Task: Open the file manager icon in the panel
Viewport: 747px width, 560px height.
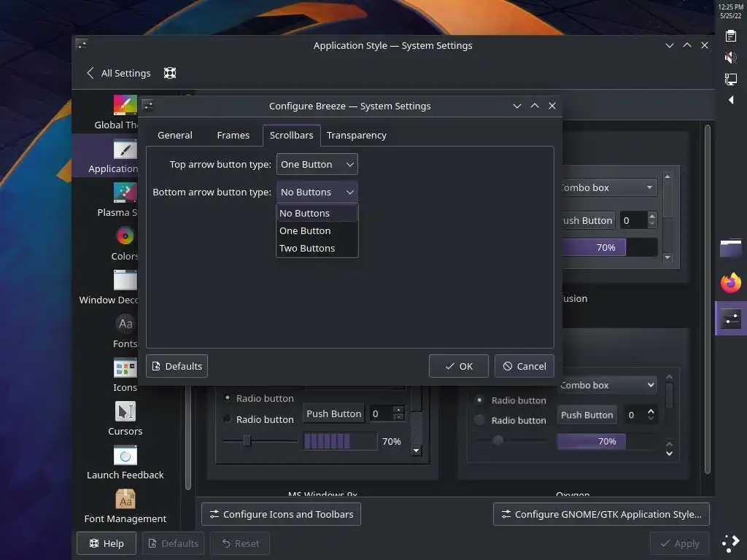Action: point(731,248)
